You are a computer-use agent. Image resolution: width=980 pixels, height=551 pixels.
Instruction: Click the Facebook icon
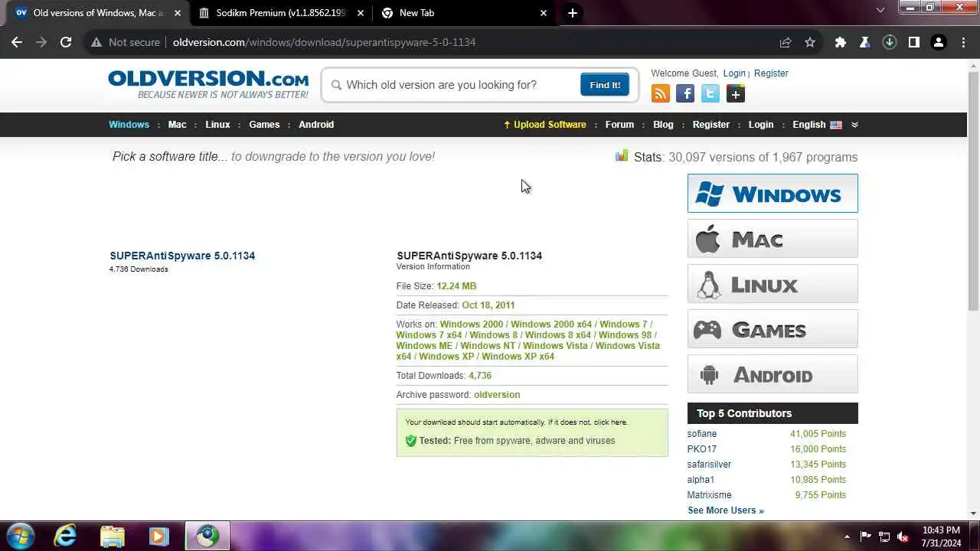pos(685,93)
